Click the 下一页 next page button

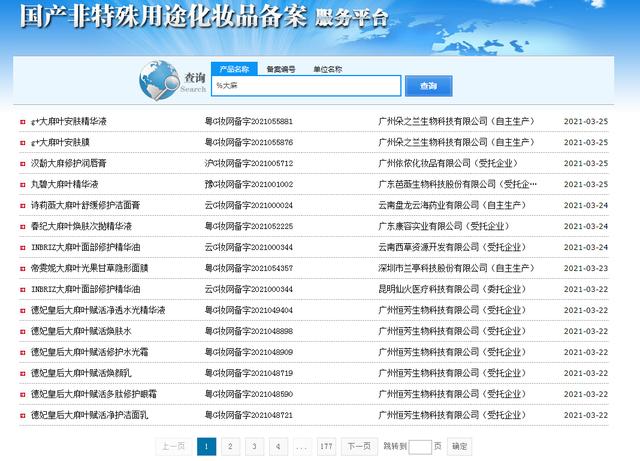coord(359,446)
